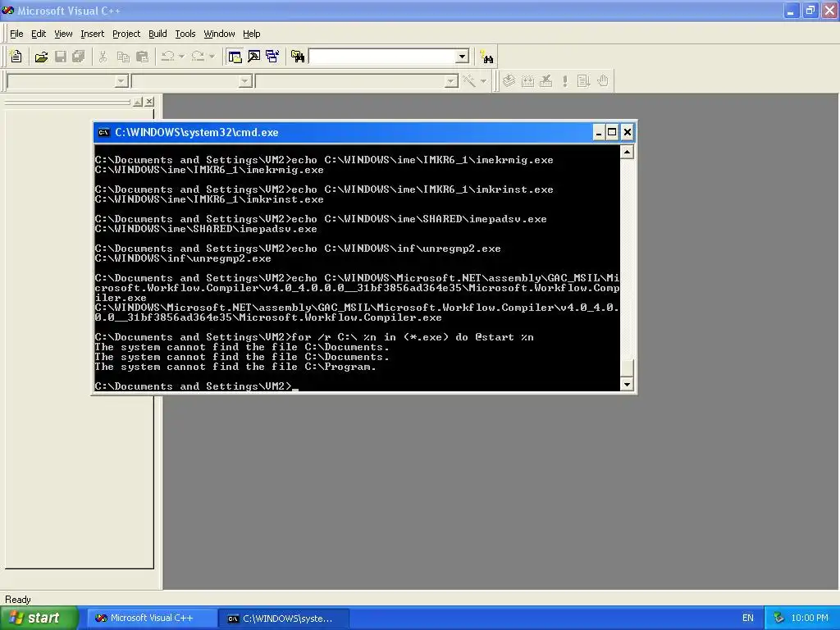Click the Save All icon
Image resolution: width=840 pixels, height=630 pixels.
(79, 57)
